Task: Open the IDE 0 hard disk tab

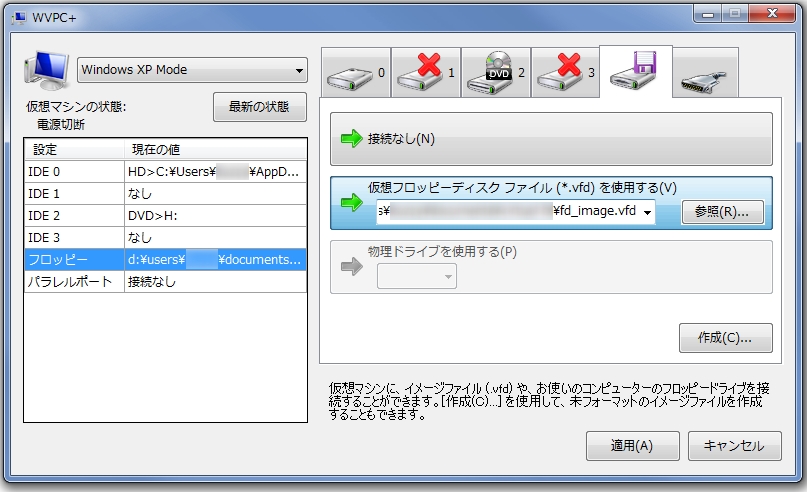Action: coord(356,72)
